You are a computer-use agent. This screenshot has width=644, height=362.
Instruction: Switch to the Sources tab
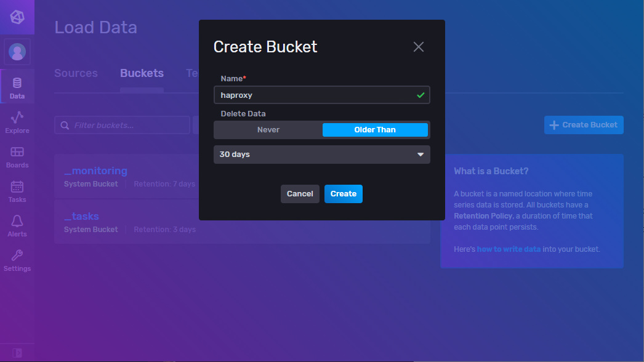click(76, 73)
